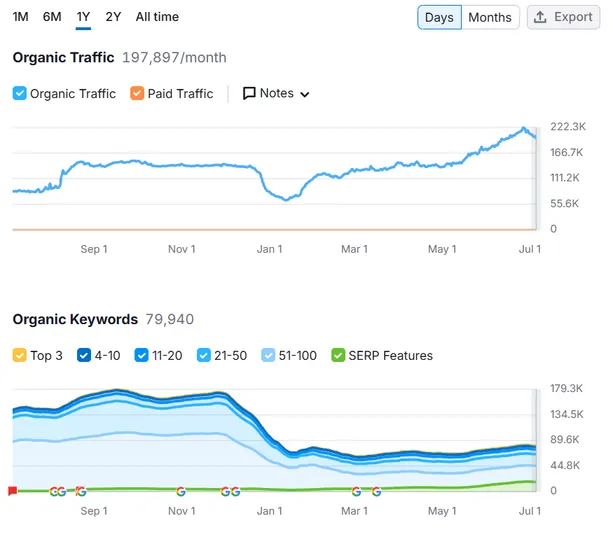Click the leftmost Google update marker
This screenshot has width=613, height=544.
tap(54, 491)
